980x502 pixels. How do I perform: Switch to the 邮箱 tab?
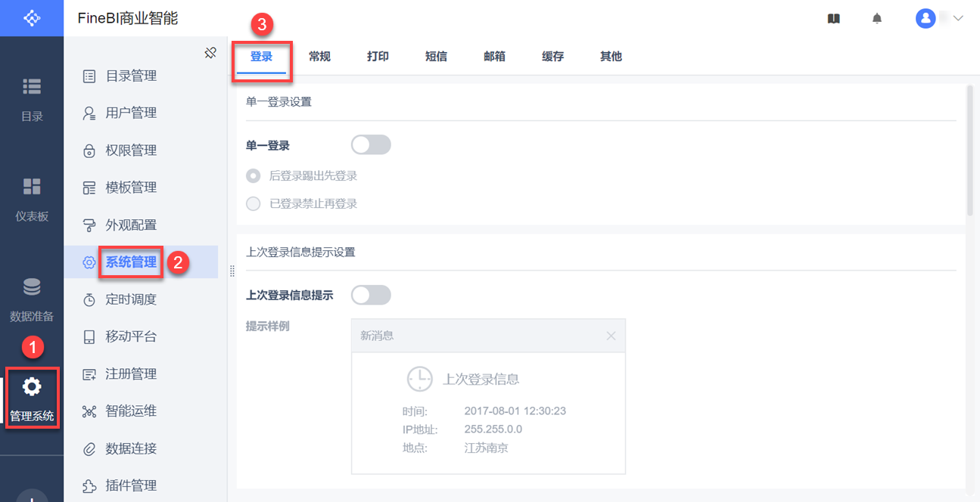tap(494, 57)
